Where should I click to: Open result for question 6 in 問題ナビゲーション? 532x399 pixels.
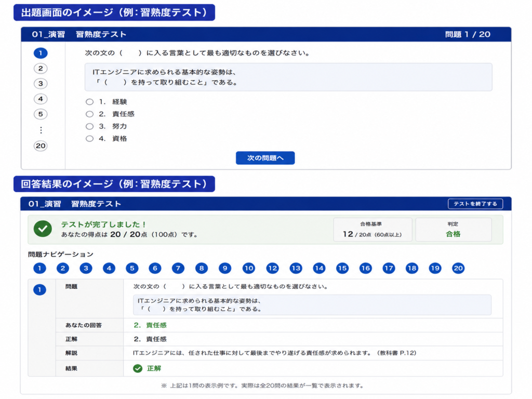(155, 269)
